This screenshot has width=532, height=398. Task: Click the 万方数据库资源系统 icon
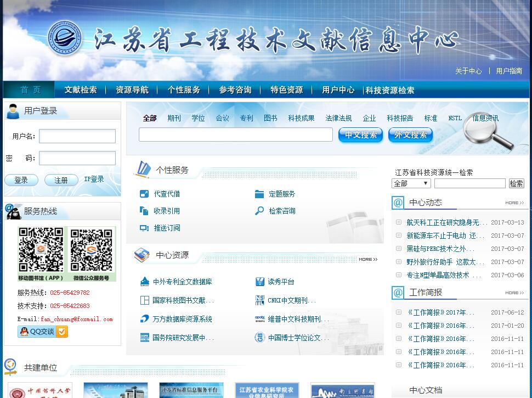coord(145,319)
